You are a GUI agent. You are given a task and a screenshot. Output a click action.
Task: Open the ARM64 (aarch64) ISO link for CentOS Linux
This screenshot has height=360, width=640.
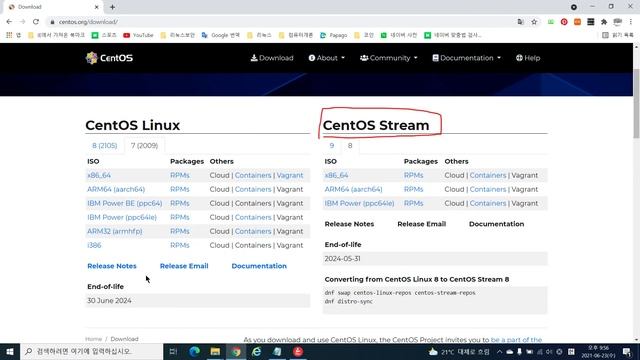pos(116,189)
